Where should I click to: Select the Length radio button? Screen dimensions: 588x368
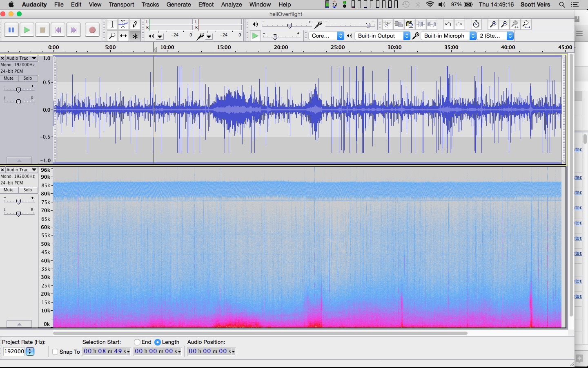coord(158,342)
